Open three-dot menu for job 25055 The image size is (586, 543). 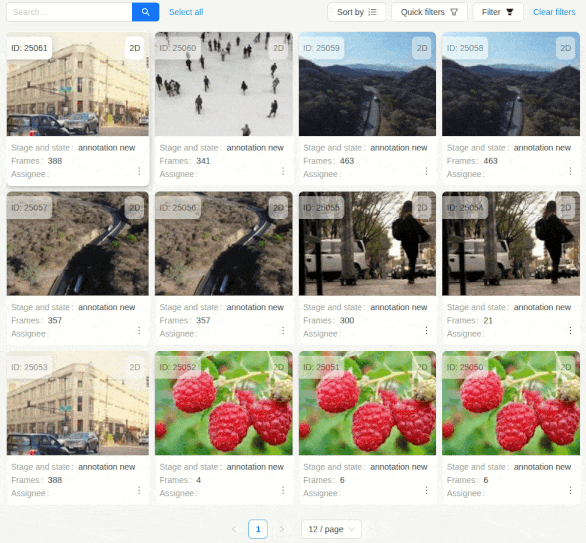coord(426,330)
